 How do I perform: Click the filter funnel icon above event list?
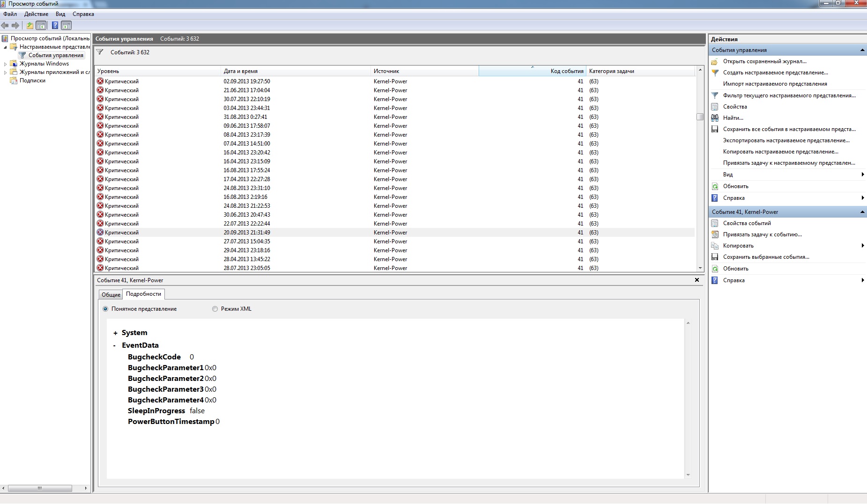[x=100, y=52]
